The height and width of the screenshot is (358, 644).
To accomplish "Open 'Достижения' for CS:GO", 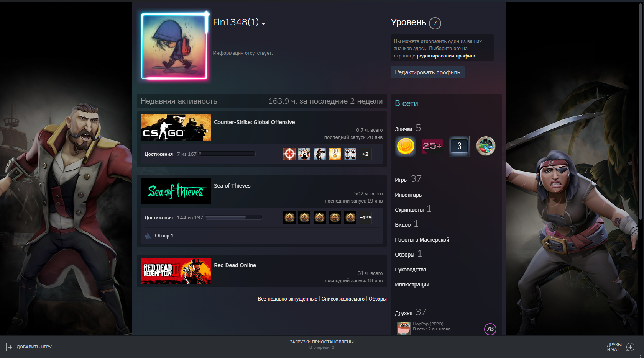I will point(158,154).
